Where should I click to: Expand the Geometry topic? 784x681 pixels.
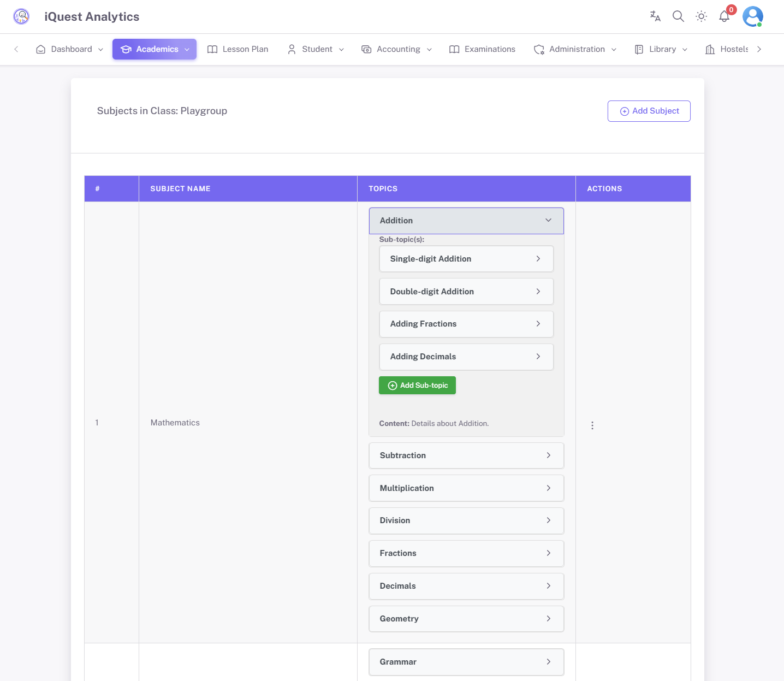click(466, 619)
